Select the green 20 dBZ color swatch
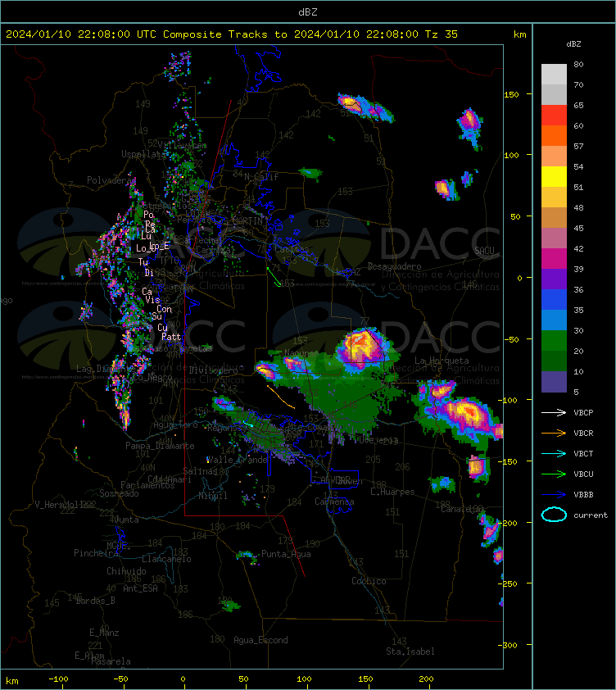 click(554, 340)
